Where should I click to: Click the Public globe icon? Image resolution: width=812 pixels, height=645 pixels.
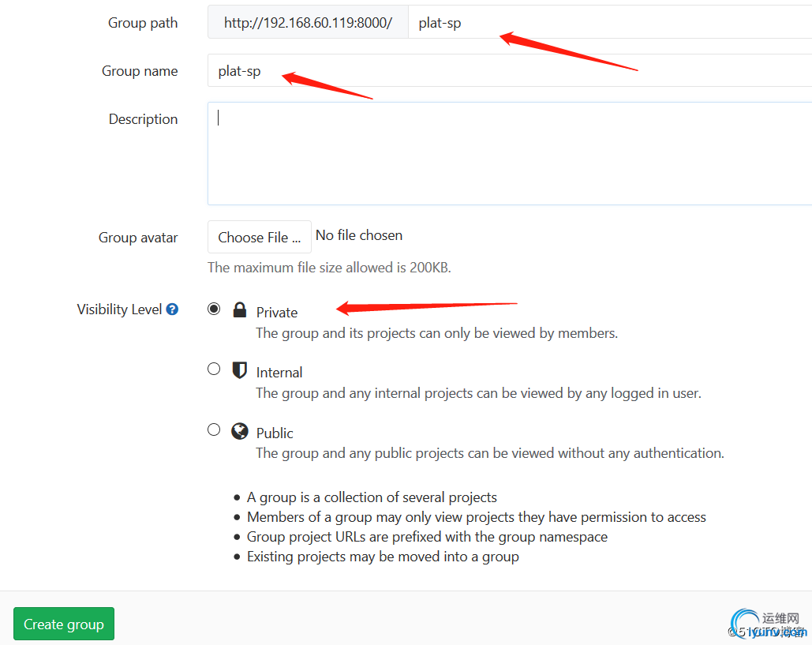[240, 431]
